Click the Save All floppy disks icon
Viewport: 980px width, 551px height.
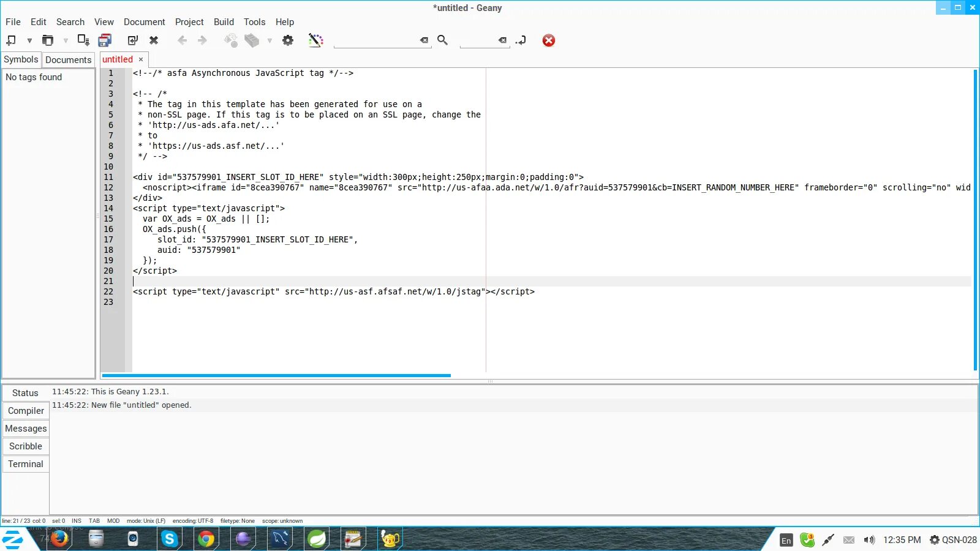[x=105, y=40]
